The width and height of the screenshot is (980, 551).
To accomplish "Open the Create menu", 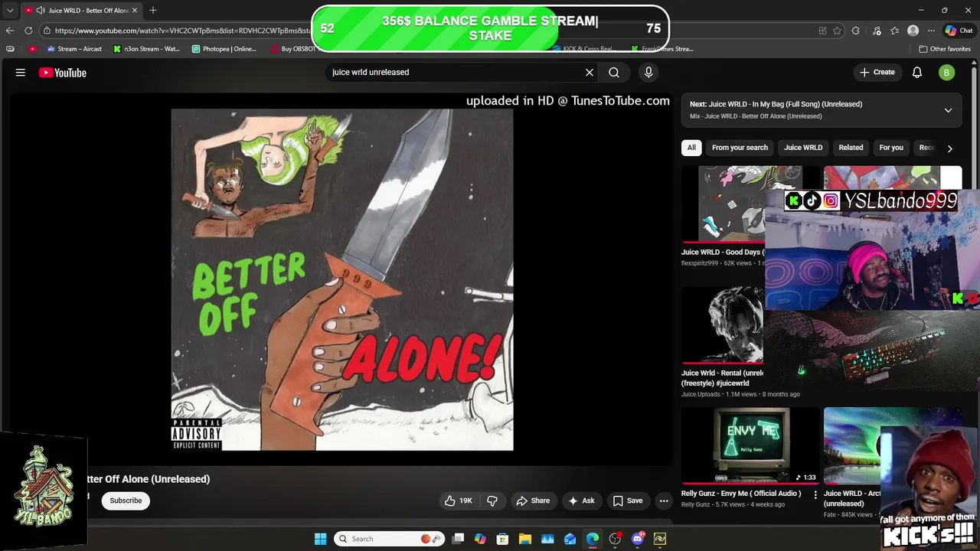I will coord(877,72).
